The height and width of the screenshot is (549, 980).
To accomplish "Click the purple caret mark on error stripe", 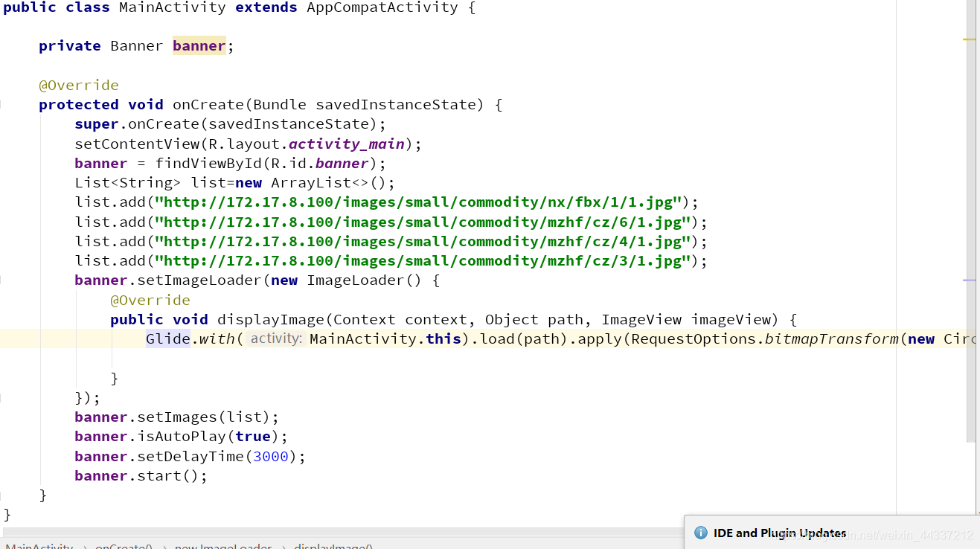I will [x=969, y=280].
